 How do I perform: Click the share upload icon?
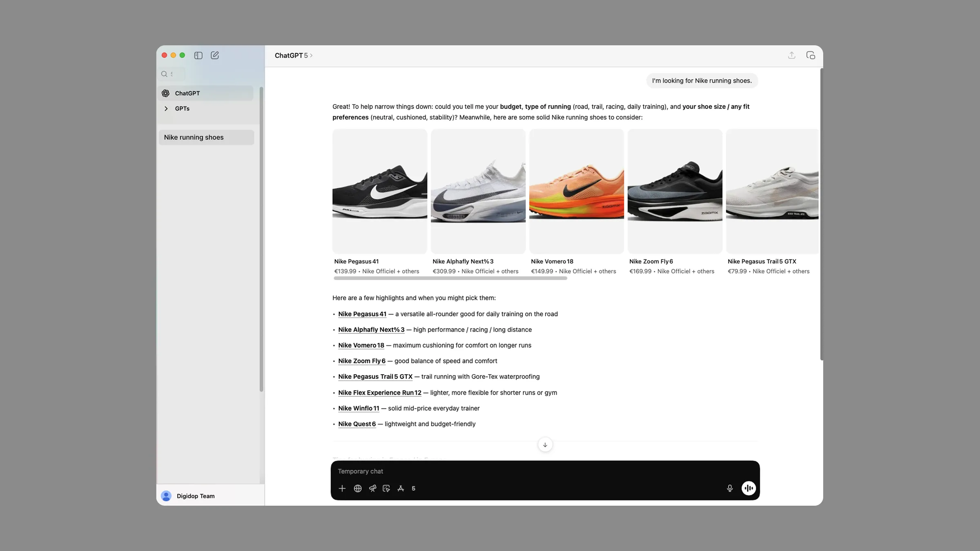(791, 56)
